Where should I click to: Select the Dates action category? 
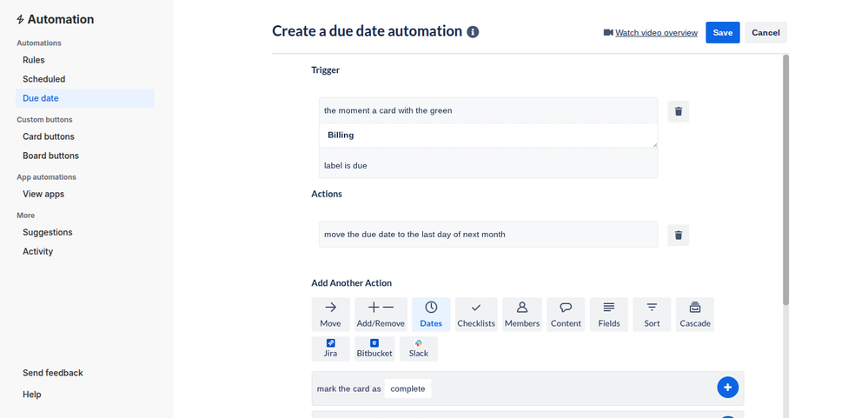[x=431, y=315]
